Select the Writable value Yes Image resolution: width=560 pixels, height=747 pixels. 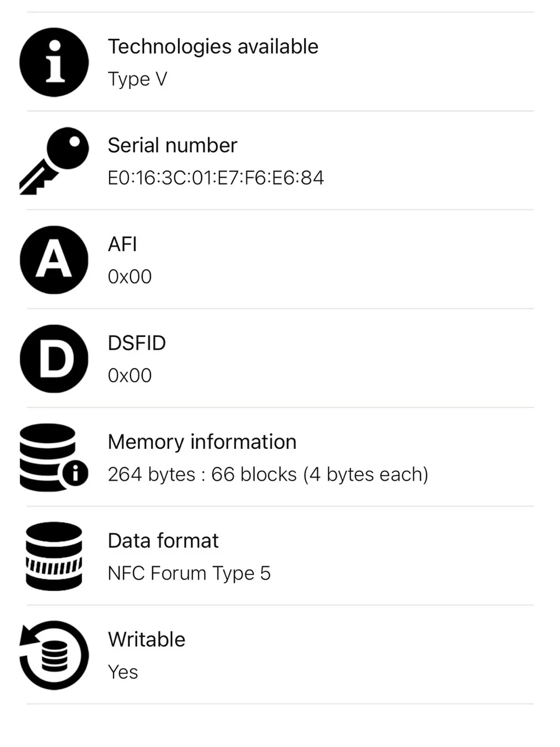123,672
